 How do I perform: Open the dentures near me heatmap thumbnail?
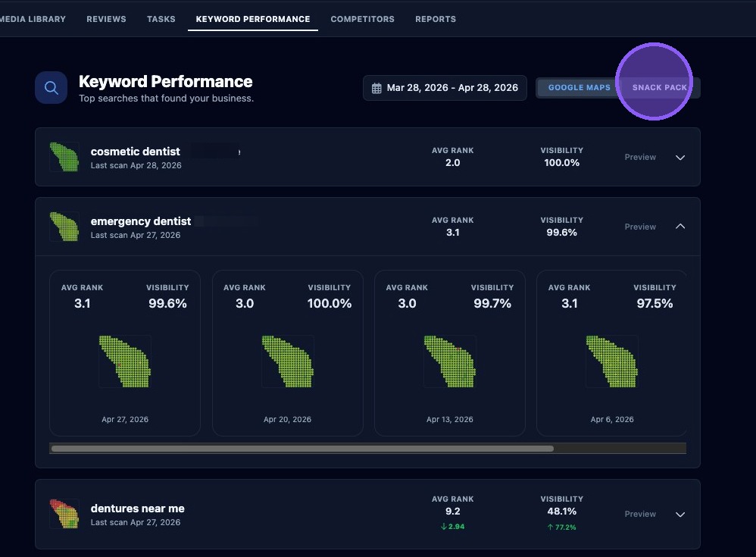pos(64,514)
